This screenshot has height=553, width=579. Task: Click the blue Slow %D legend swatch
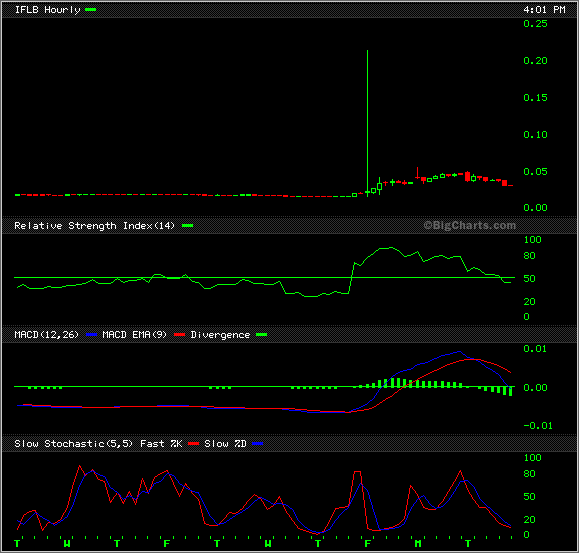258,444
